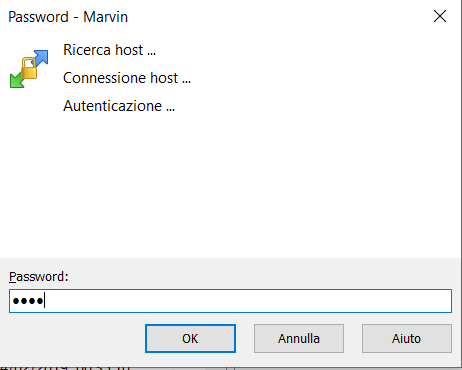Click the masked dots in password field
Screen dimensions: 462x370
pyautogui.click(x=28, y=301)
